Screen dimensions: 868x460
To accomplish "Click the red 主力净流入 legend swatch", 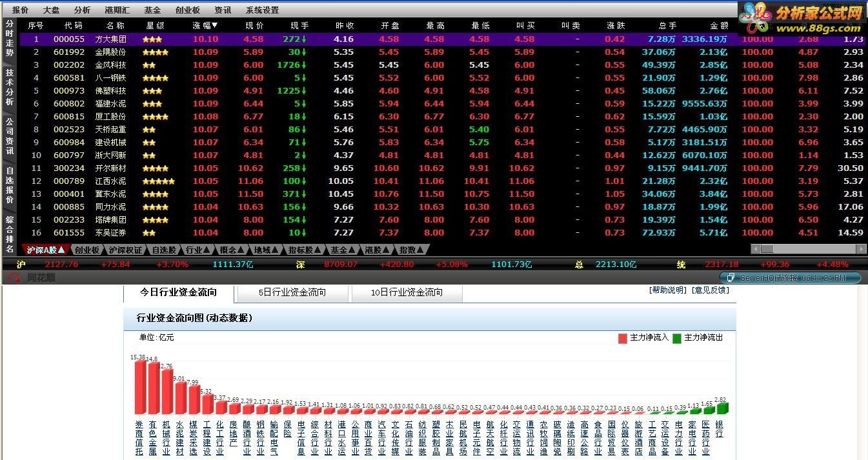I will [x=623, y=338].
